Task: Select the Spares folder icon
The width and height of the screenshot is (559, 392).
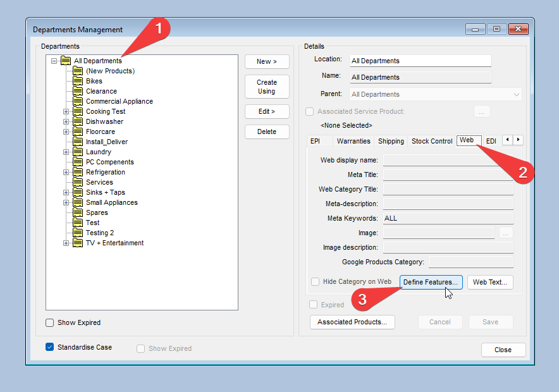Action: 78,212
